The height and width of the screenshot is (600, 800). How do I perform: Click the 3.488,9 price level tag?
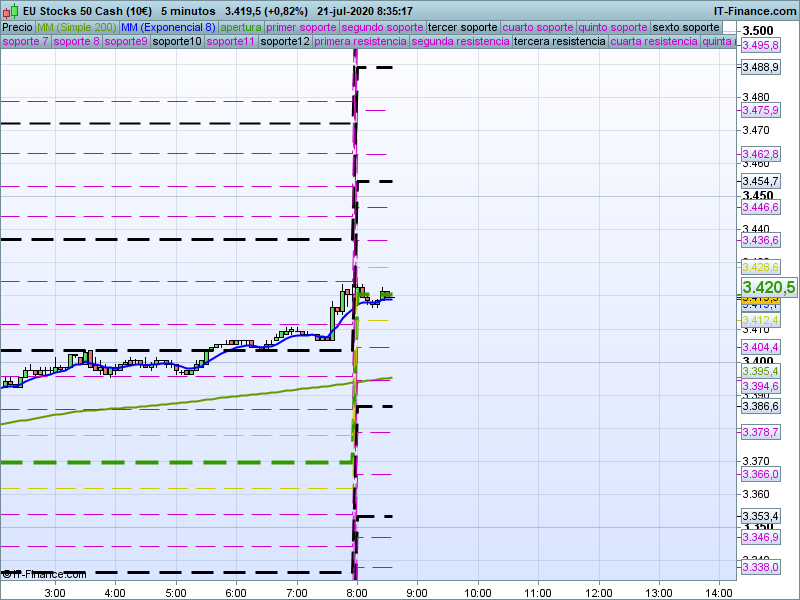[760, 67]
